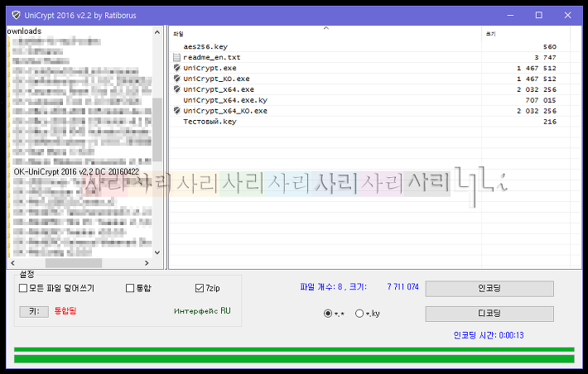
Task: Click the red 통합딩 key label
Action: (65, 310)
